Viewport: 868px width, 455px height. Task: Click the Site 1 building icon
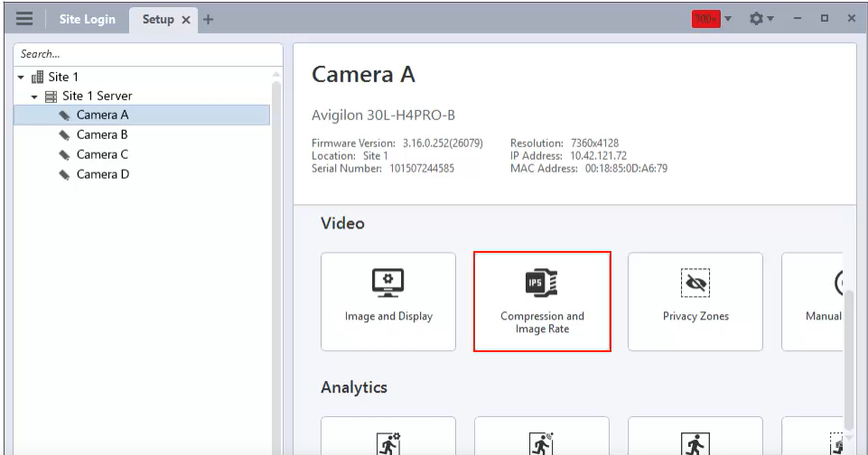(x=37, y=77)
